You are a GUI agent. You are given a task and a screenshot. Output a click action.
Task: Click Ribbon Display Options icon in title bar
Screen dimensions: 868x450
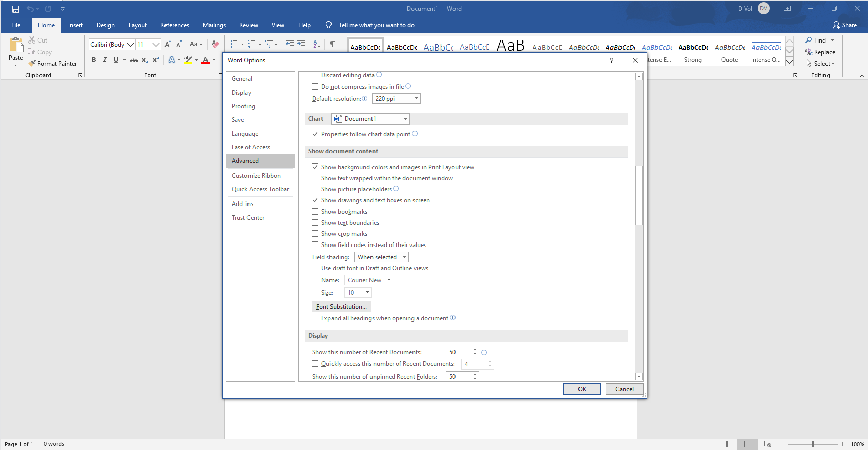pyautogui.click(x=787, y=8)
